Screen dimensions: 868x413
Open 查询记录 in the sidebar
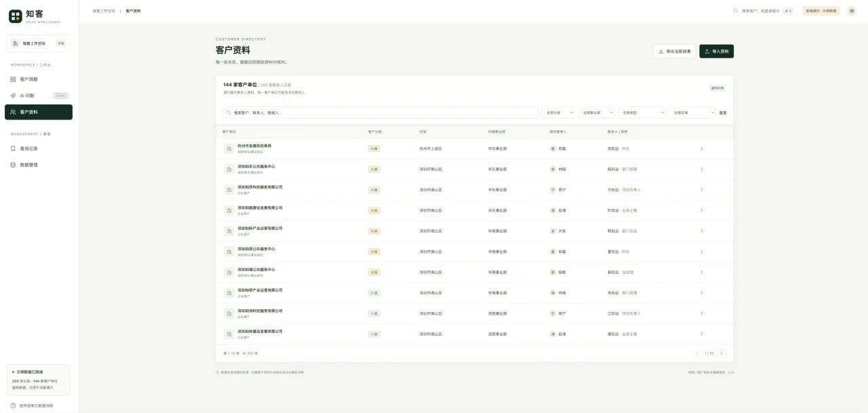[39, 149]
